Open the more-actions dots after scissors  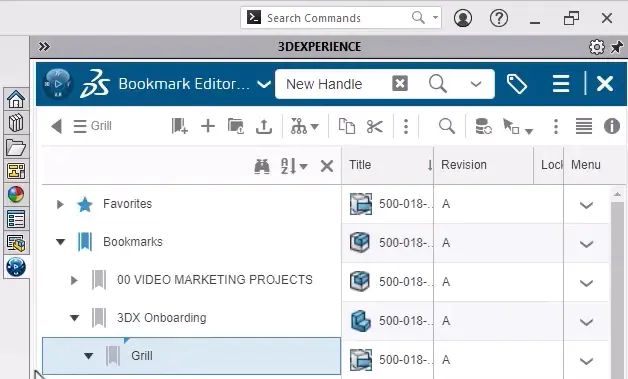click(406, 126)
